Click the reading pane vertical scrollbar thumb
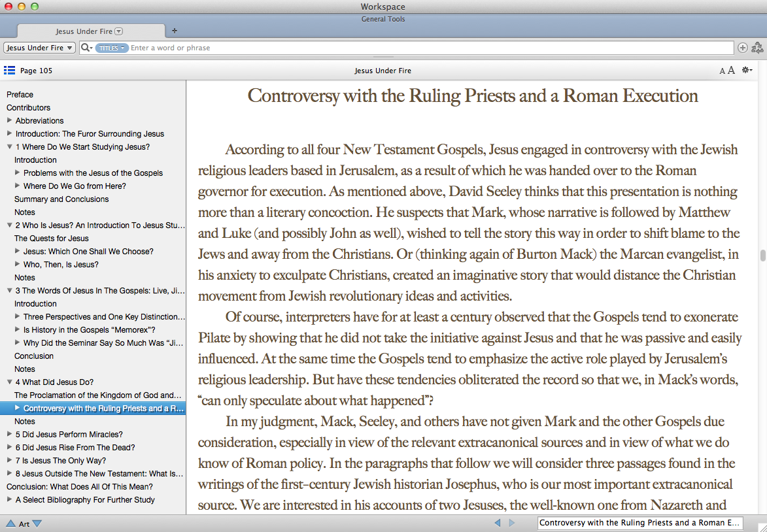This screenshot has width=767, height=532. coord(762,256)
